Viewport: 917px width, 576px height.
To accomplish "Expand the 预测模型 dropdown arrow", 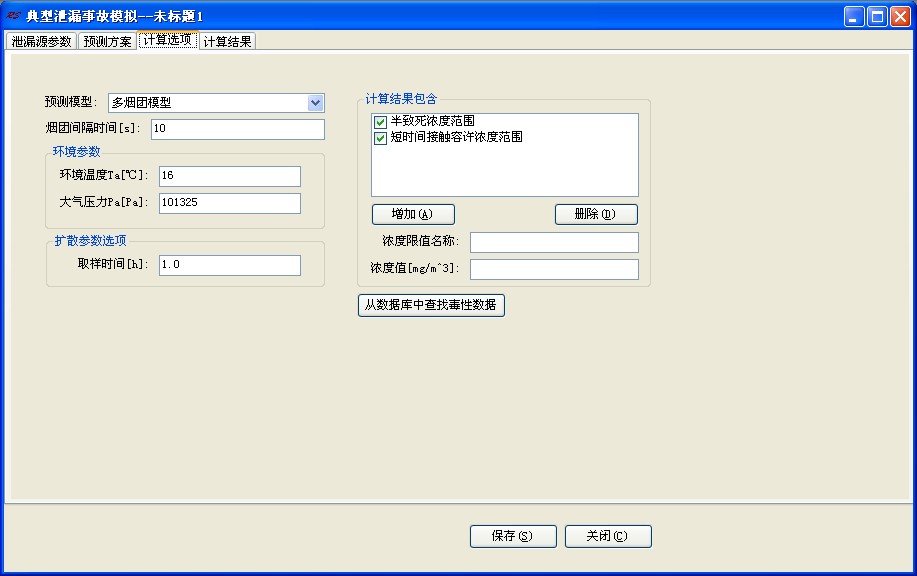I will pos(315,103).
